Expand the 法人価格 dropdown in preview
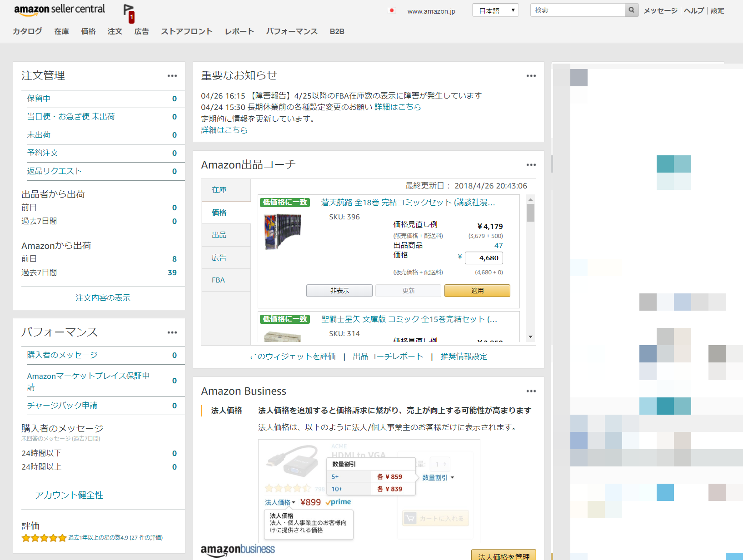 point(280,502)
